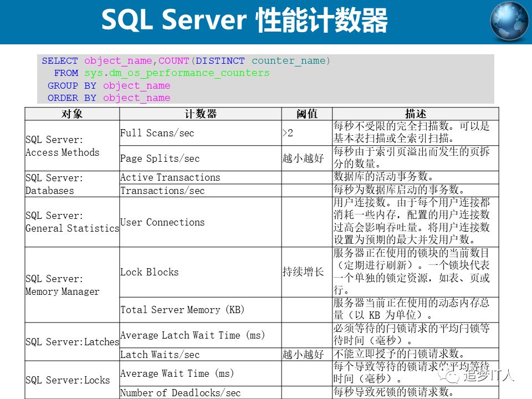Click description "每秒为数据库启动的事务数。"

pyautogui.click(x=399, y=190)
